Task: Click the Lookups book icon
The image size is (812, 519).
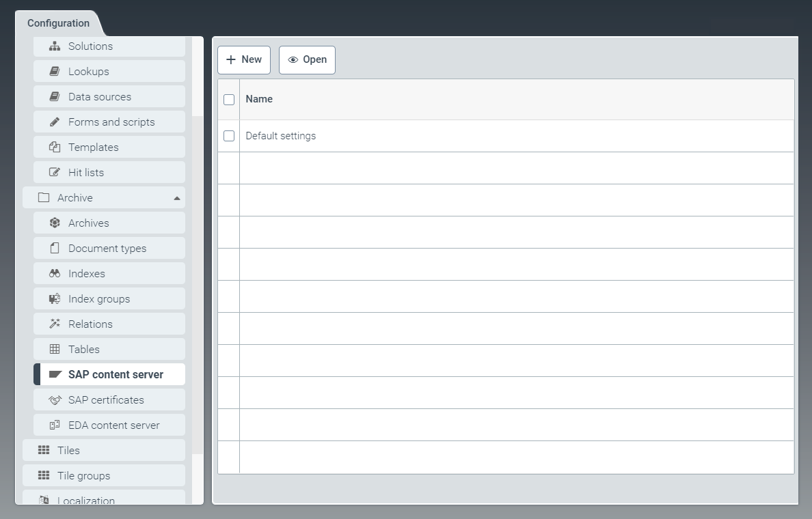Action: (x=55, y=72)
